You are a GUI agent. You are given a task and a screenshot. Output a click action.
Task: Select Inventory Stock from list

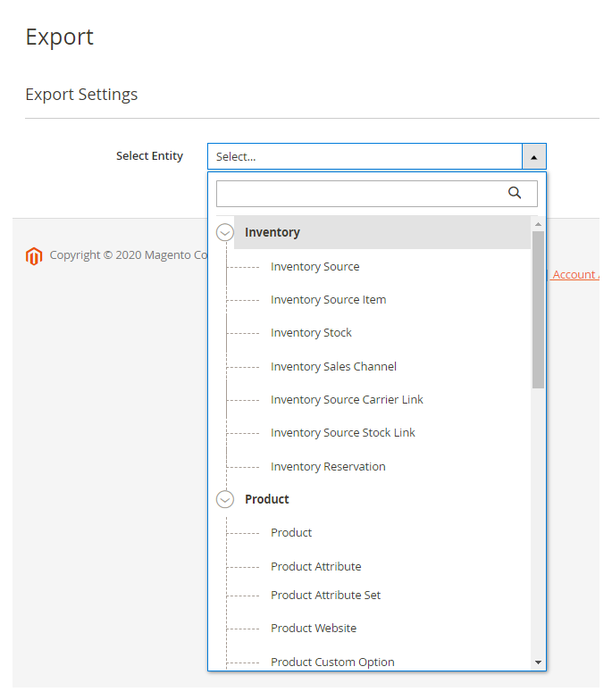point(311,333)
